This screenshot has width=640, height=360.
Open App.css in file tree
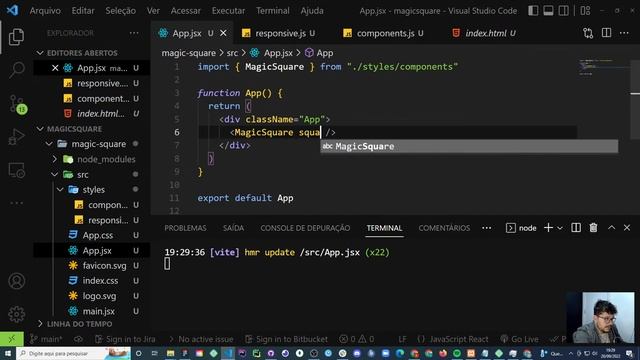[98, 236]
